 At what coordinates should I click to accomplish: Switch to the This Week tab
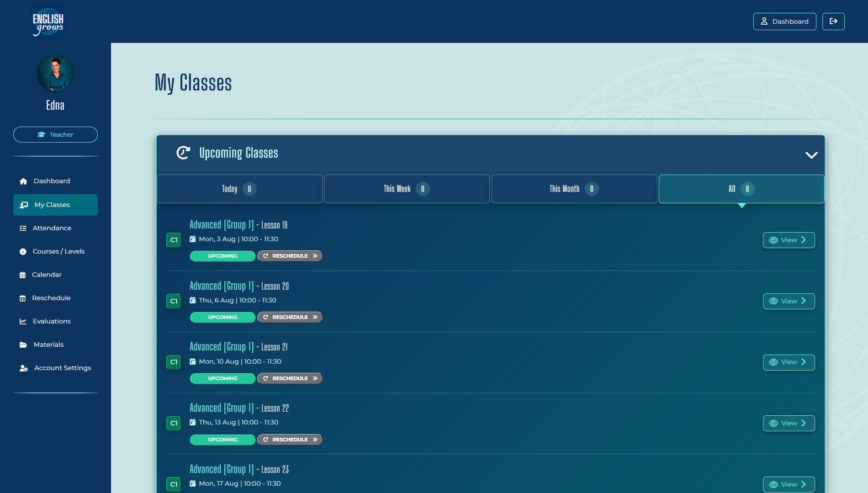(x=407, y=189)
